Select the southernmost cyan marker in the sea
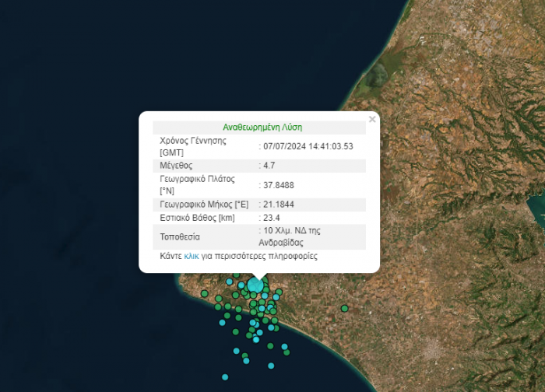 tap(225, 377)
